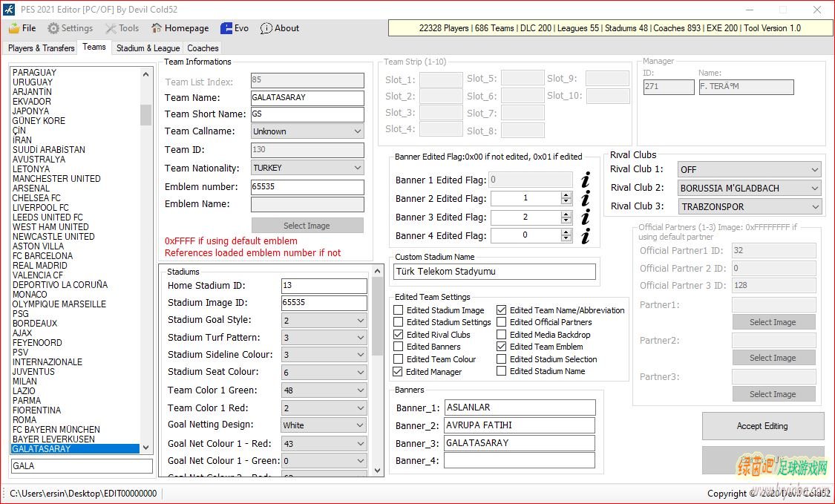Click team list scrollbar down arrow

click(146, 448)
